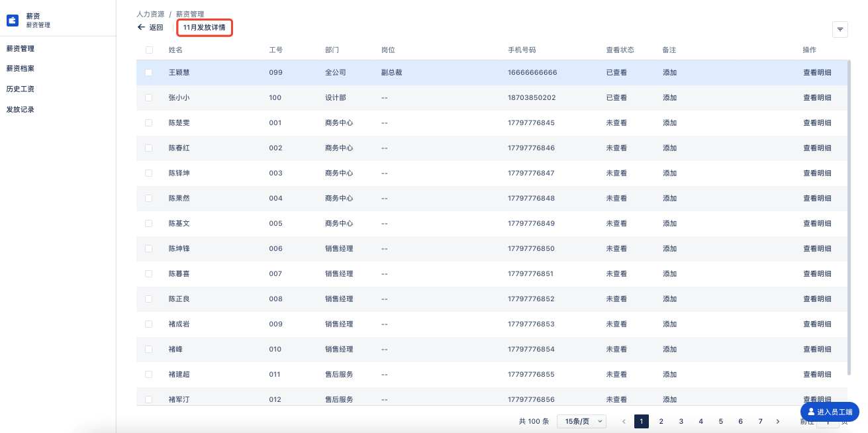
Task: Click 查看明细 for 陈基文
Action: point(817,223)
